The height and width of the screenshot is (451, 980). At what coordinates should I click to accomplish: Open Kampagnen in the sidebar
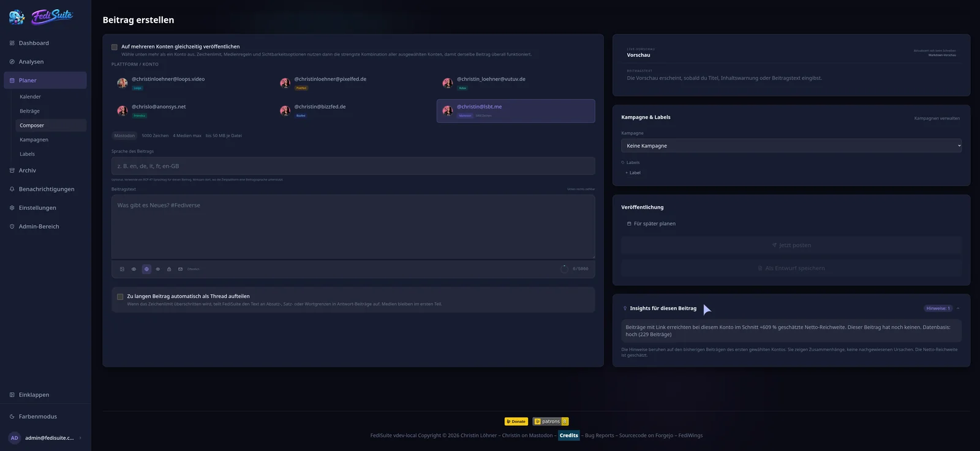(51, 140)
